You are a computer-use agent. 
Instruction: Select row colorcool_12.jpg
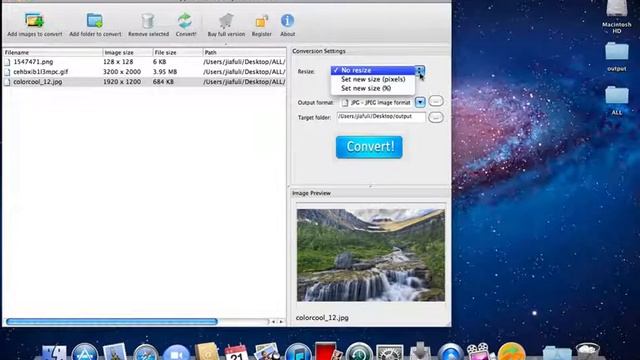144,82
